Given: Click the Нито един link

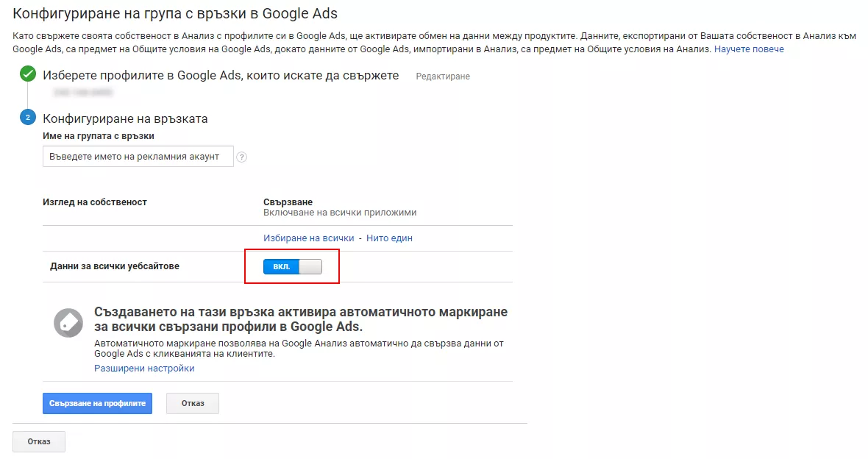Looking at the screenshot, I should pyautogui.click(x=389, y=238).
